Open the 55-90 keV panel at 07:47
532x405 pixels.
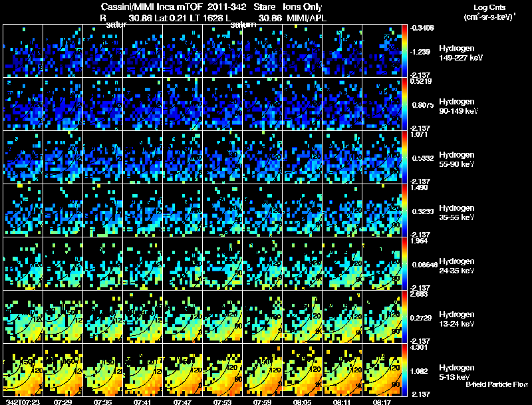tap(182, 158)
